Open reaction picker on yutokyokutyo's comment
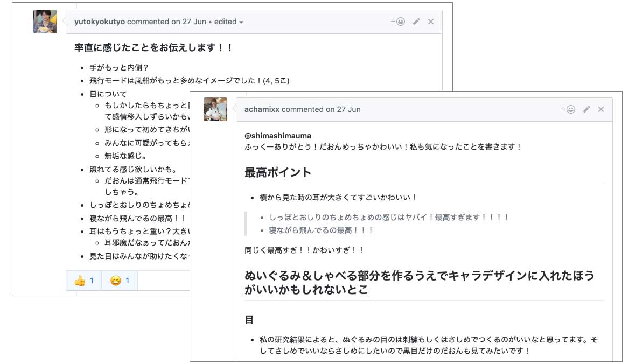The height and width of the screenshot is (364, 636). pyautogui.click(x=398, y=22)
